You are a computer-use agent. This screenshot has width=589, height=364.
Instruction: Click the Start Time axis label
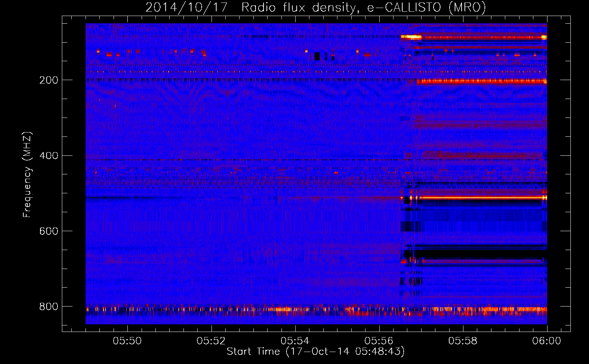click(316, 352)
